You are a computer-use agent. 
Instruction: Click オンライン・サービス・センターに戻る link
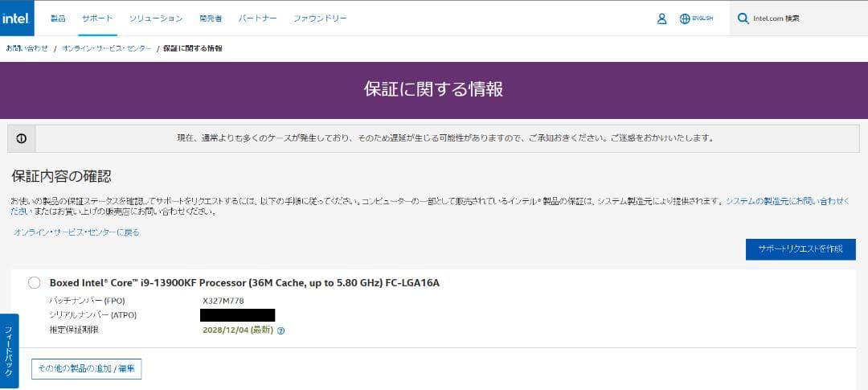point(76,232)
